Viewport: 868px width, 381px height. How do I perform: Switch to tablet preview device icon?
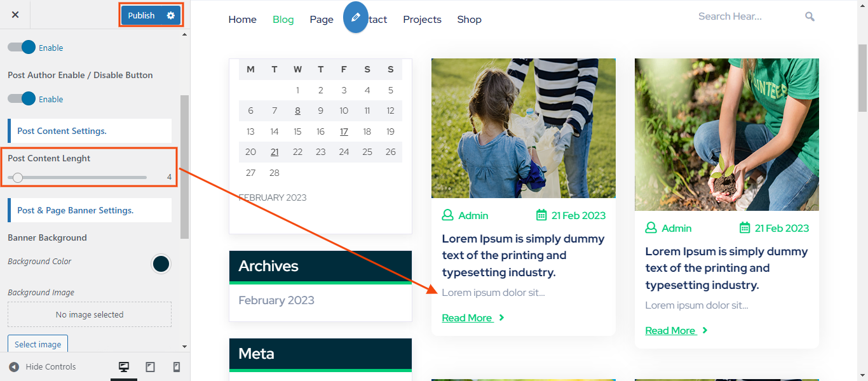point(151,367)
